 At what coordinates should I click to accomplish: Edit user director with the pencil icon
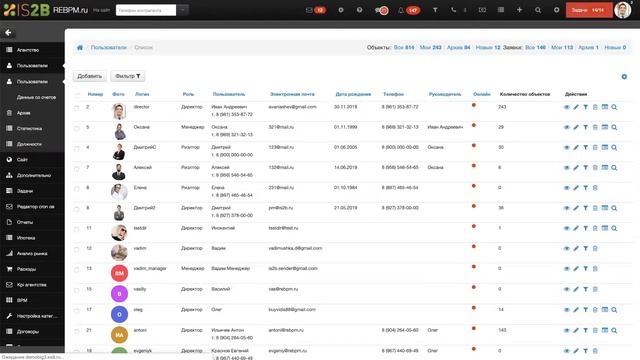(576, 107)
